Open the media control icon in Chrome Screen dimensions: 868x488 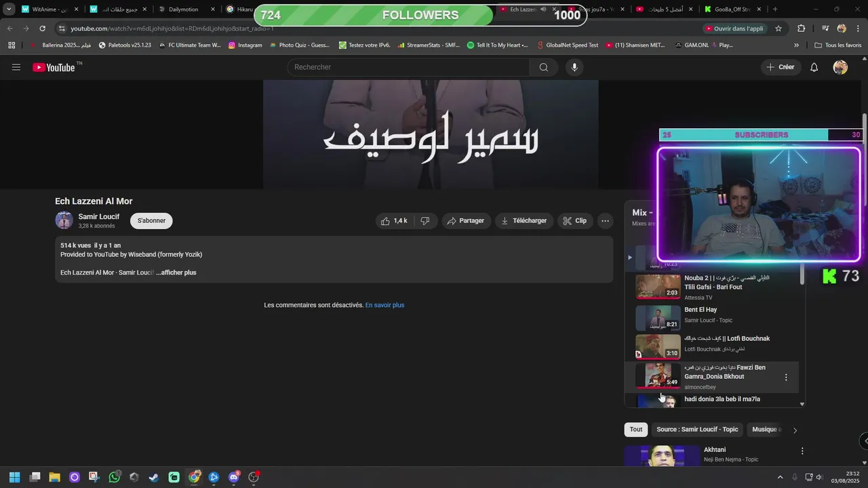[x=825, y=28]
